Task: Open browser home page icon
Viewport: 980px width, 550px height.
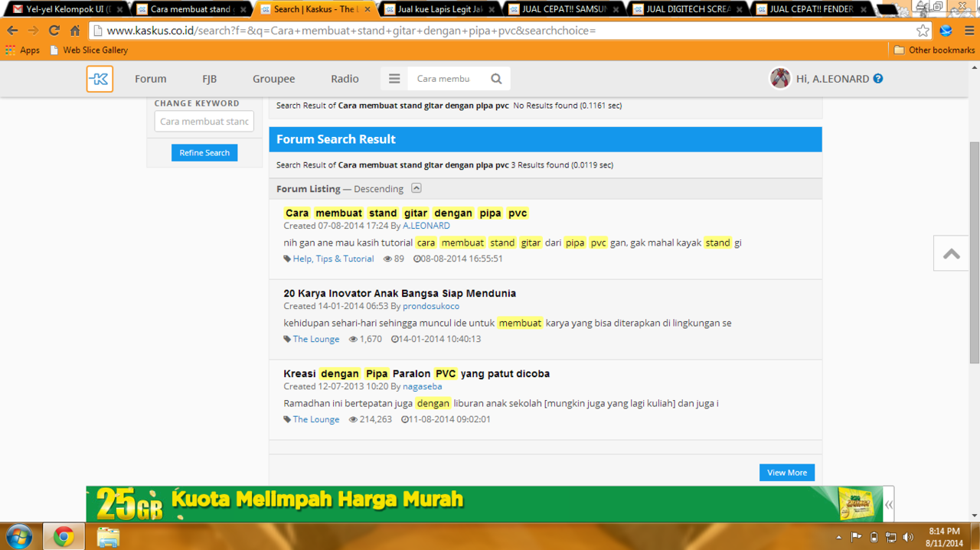Action: coord(75,31)
